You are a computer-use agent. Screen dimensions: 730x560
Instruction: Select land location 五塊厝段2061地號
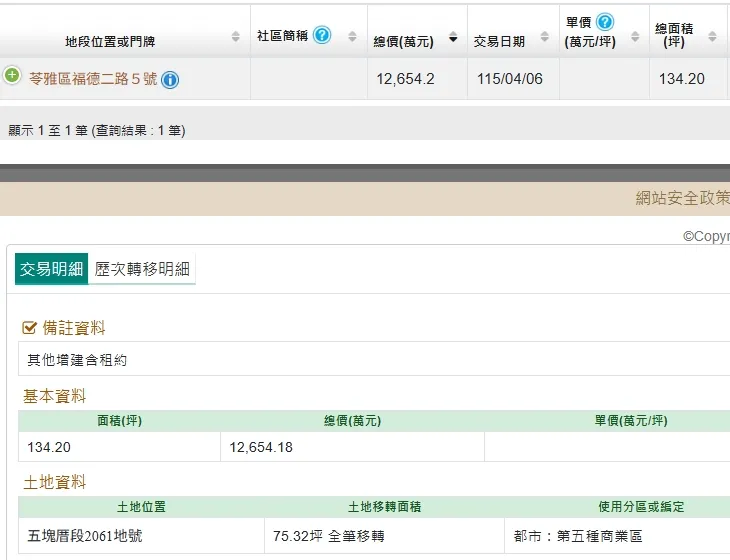pyautogui.click(x=85, y=536)
